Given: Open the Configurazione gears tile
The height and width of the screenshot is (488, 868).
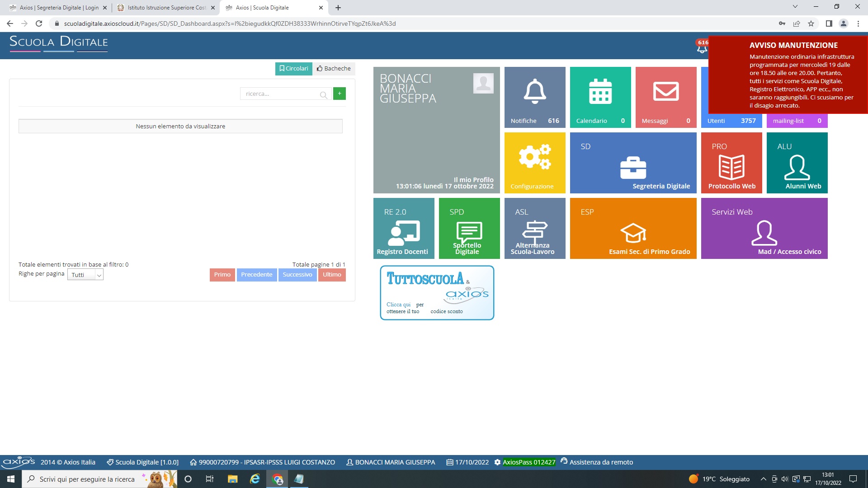Looking at the screenshot, I should (535, 163).
